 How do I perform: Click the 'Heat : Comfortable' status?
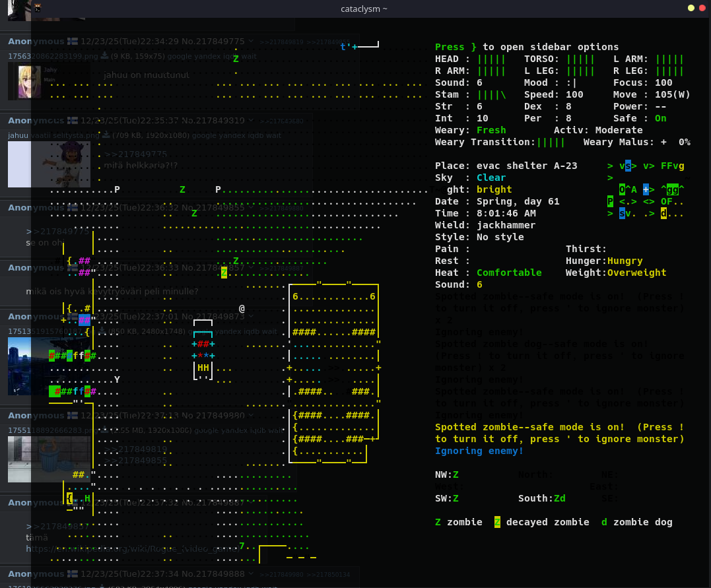coord(489,273)
